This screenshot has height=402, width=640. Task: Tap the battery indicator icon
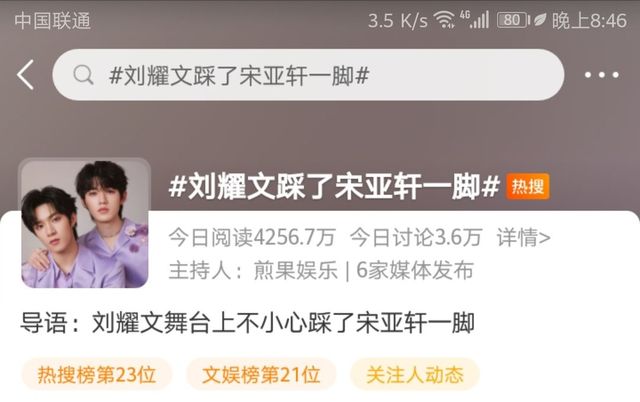(x=513, y=20)
